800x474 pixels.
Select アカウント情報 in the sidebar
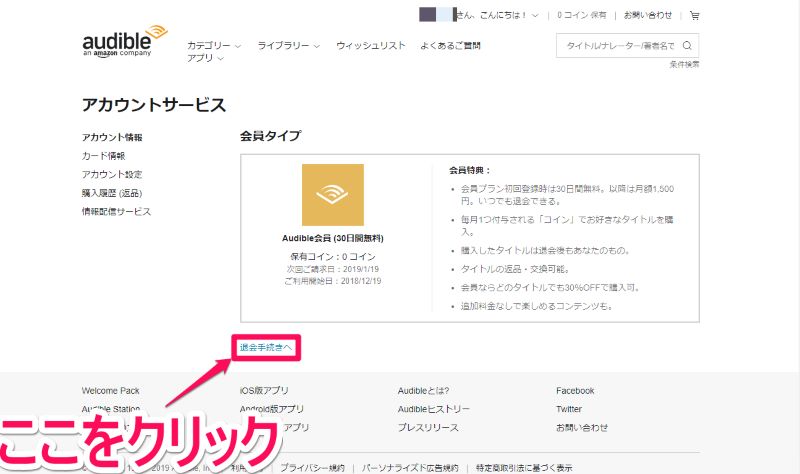[x=112, y=137]
